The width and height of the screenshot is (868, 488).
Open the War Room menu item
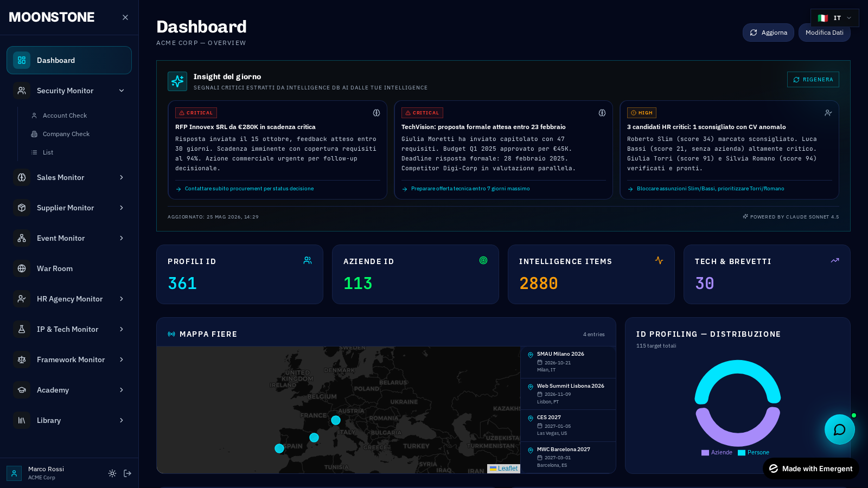[x=69, y=268]
